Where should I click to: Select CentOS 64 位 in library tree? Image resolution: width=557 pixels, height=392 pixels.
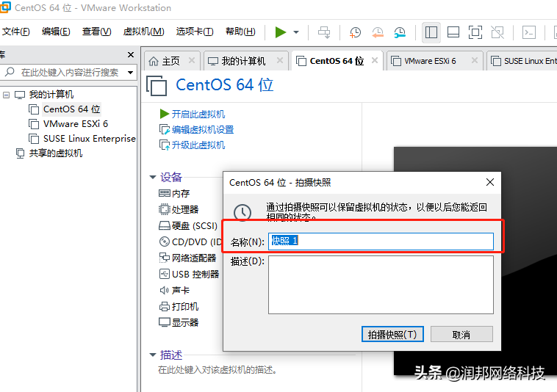[72, 109]
